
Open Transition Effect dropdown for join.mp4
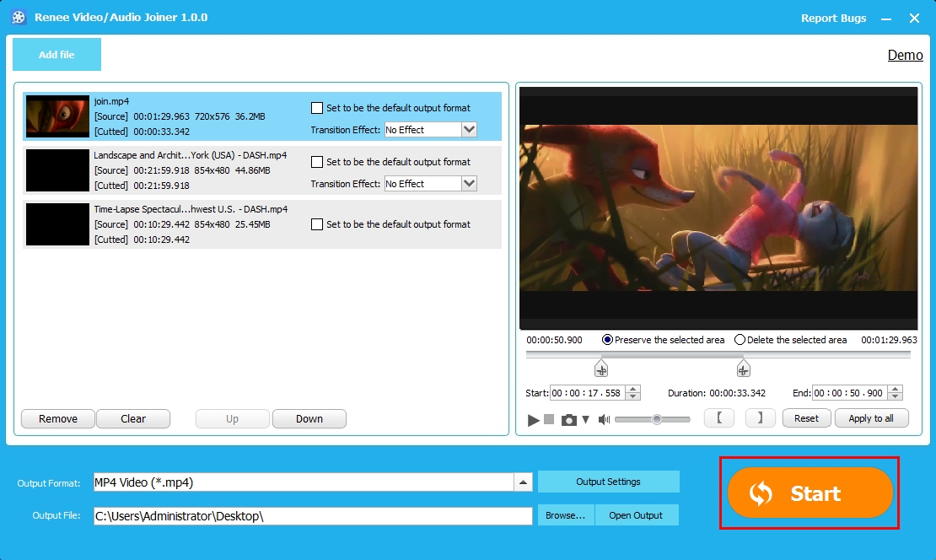pyautogui.click(x=469, y=130)
